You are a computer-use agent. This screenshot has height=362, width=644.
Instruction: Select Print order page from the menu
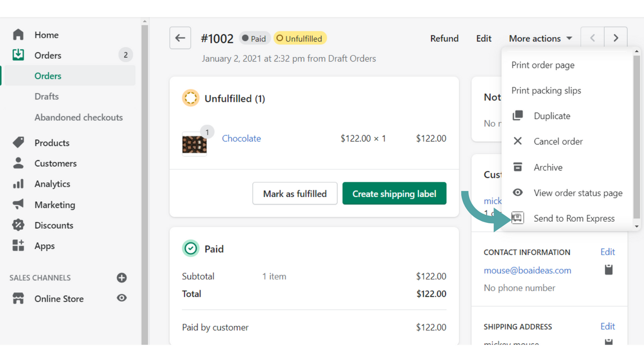click(542, 65)
